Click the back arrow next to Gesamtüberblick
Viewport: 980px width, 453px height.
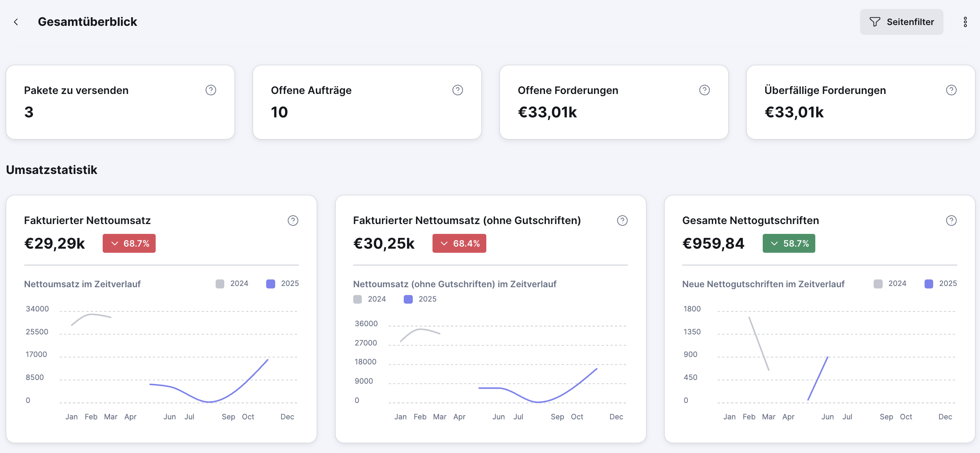pos(16,22)
